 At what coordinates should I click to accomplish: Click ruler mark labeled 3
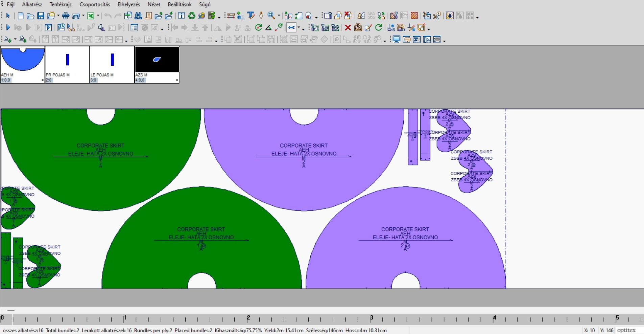[x=372, y=318]
